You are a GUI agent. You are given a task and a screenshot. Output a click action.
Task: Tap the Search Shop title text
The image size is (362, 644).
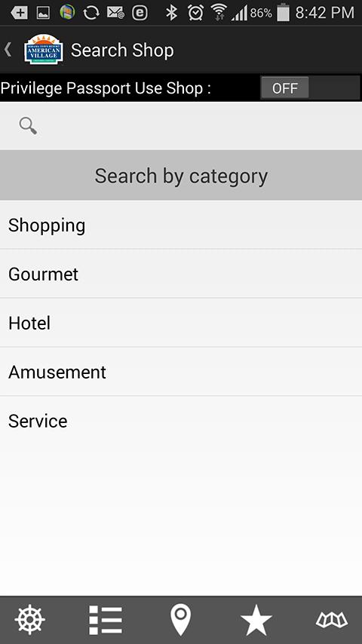click(122, 50)
